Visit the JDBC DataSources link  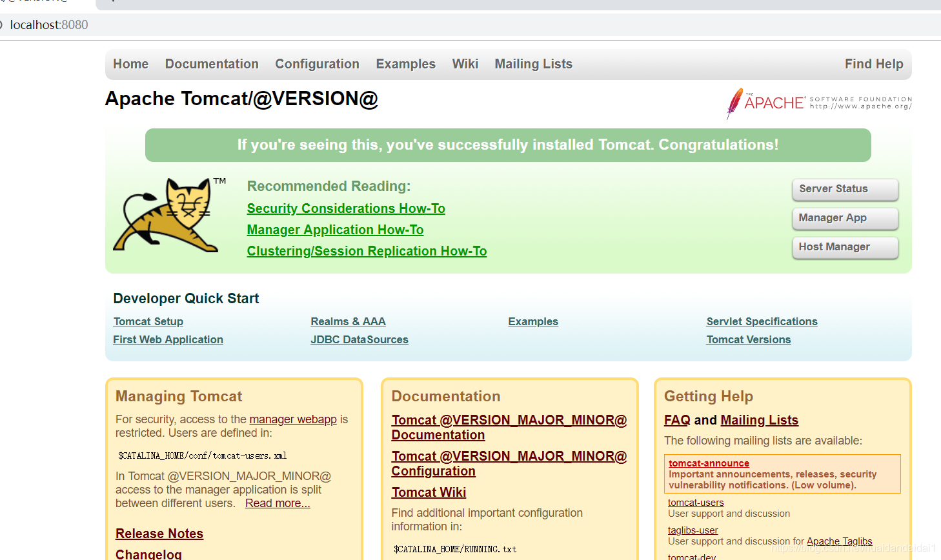[x=359, y=339]
